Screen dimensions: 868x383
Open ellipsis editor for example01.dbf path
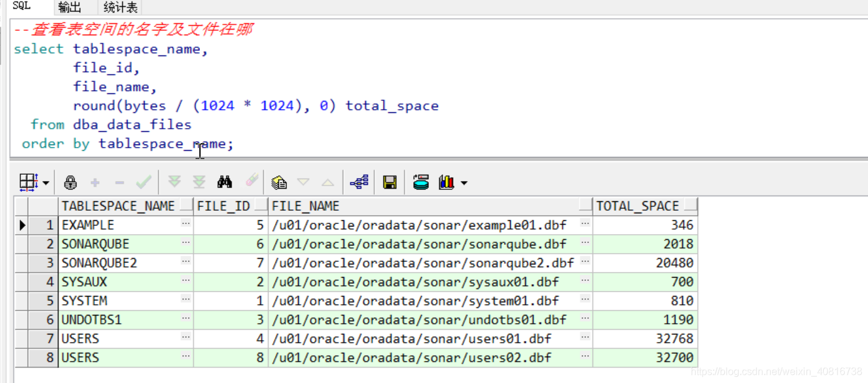pyautogui.click(x=585, y=224)
